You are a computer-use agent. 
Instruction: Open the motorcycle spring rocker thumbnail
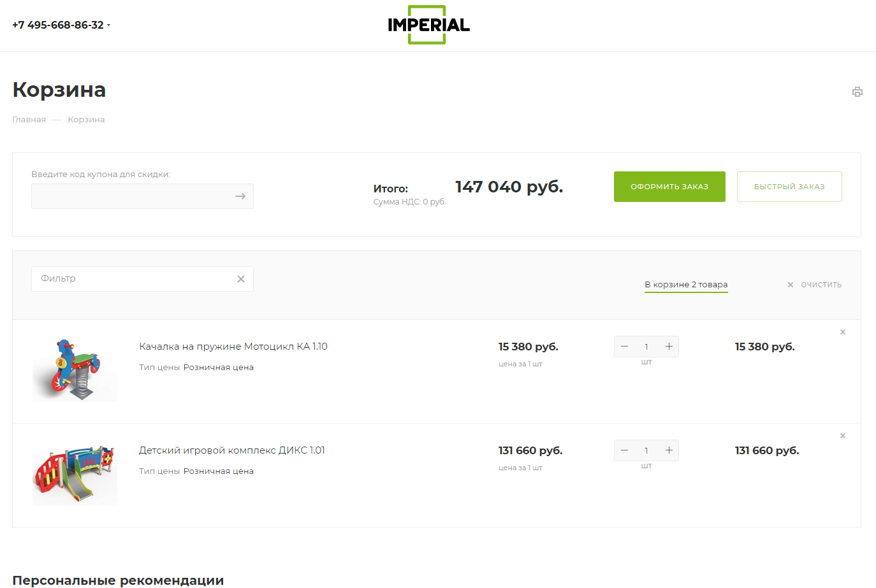pos(75,369)
